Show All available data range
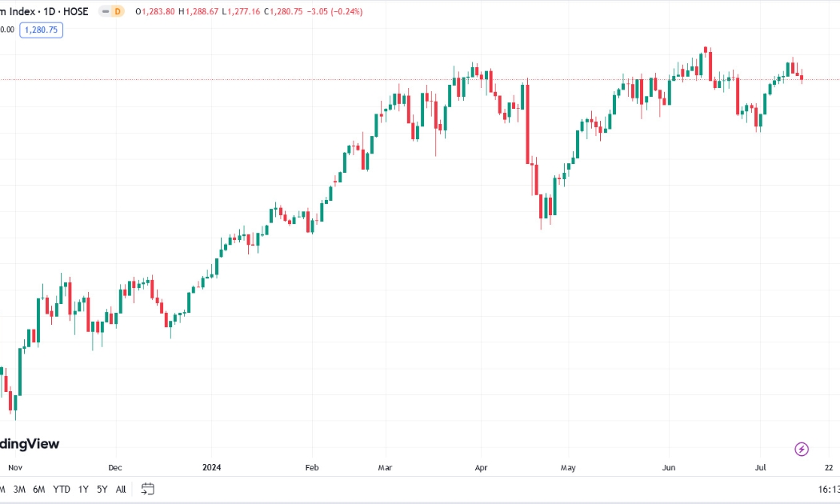Image resolution: width=840 pixels, height=504 pixels. tap(121, 489)
